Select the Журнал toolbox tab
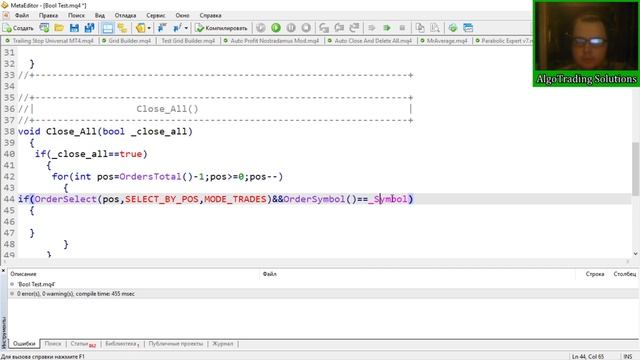The height and width of the screenshot is (360, 640). [x=222, y=344]
